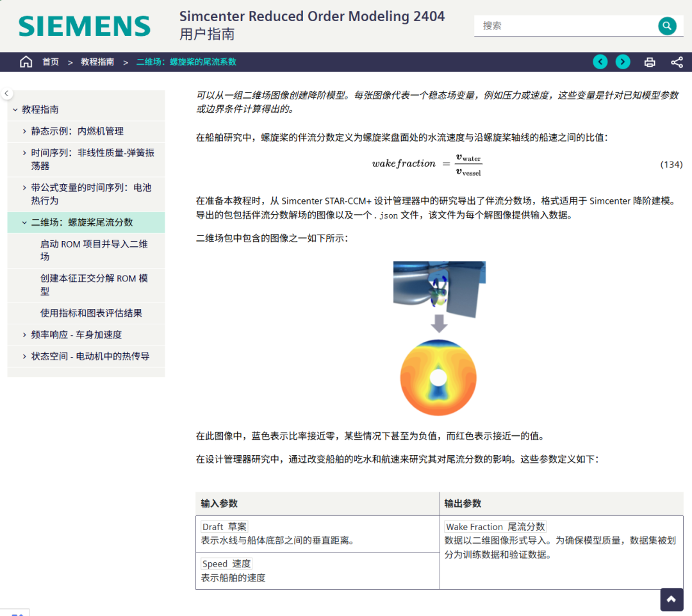Open 时间序列：非线性质量-弹簧振荡器 topic
The height and width of the screenshot is (616, 692).
(93, 160)
